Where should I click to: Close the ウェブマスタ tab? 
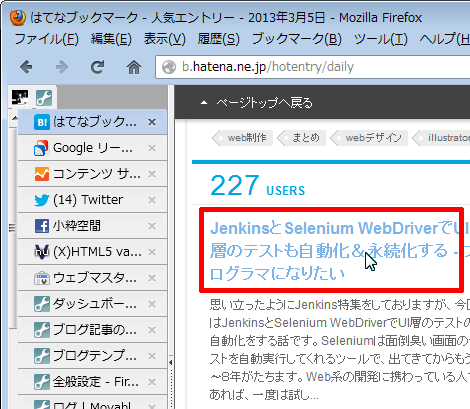pos(152,278)
